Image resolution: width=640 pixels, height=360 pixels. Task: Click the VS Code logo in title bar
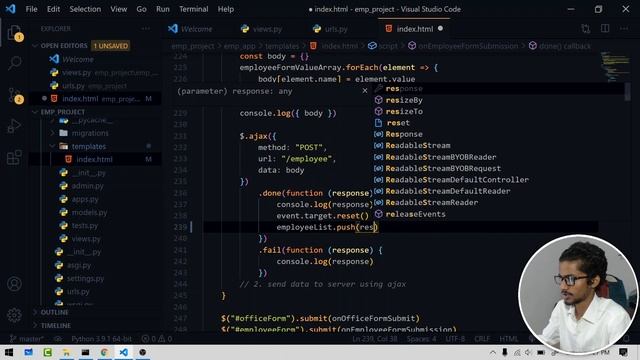pos(10,9)
